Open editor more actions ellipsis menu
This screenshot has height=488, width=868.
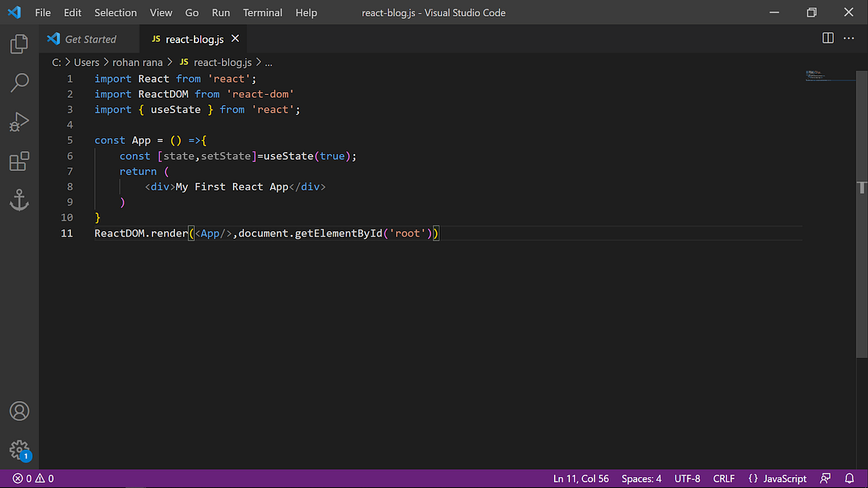(x=849, y=38)
